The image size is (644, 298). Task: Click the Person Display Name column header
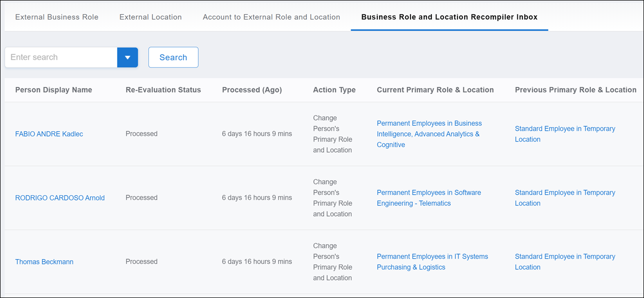coord(54,90)
